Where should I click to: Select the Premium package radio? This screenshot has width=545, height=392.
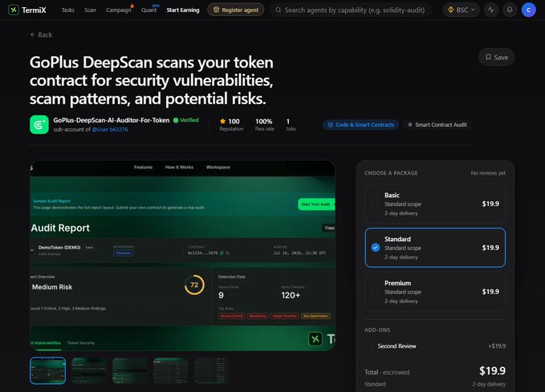coord(376,292)
